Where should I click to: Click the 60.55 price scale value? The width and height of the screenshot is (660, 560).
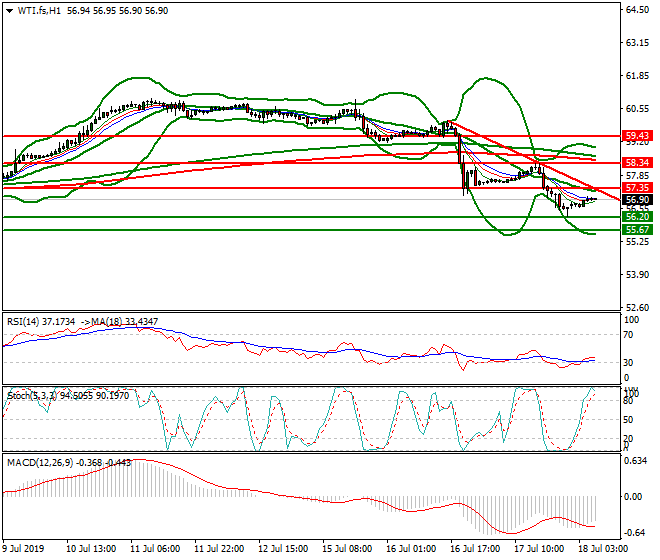point(637,109)
